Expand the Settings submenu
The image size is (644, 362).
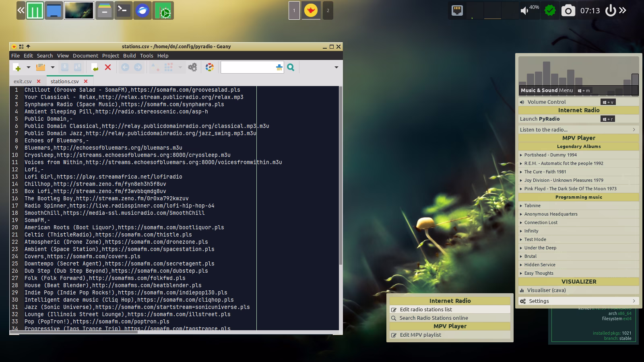coord(579,301)
